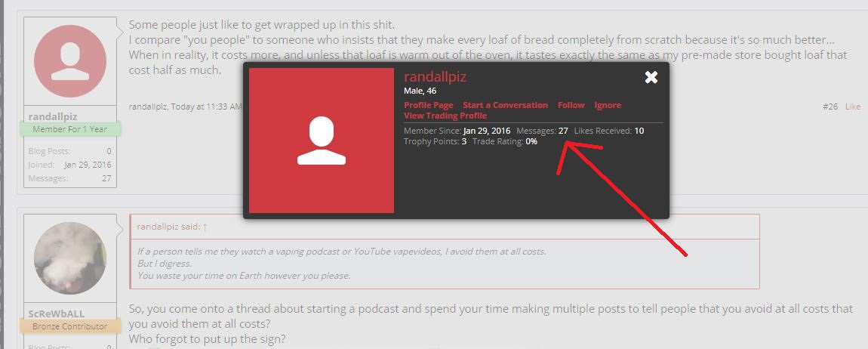Click Member For 1 Year badge

click(x=69, y=129)
